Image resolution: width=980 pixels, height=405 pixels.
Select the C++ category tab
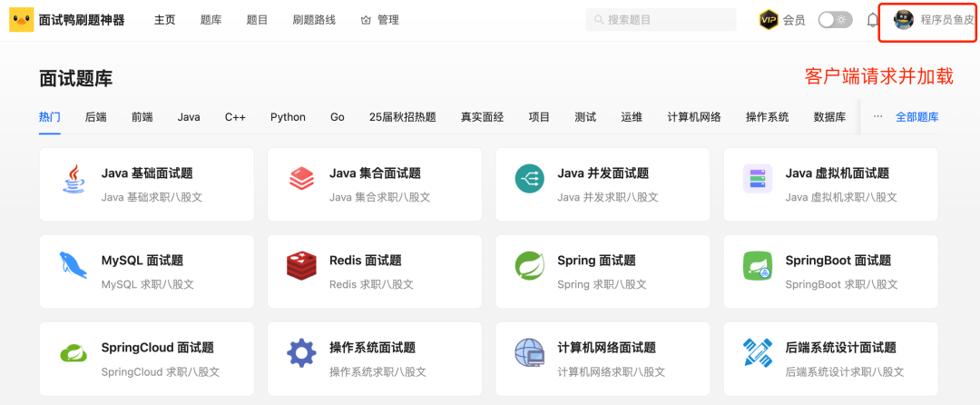236,117
